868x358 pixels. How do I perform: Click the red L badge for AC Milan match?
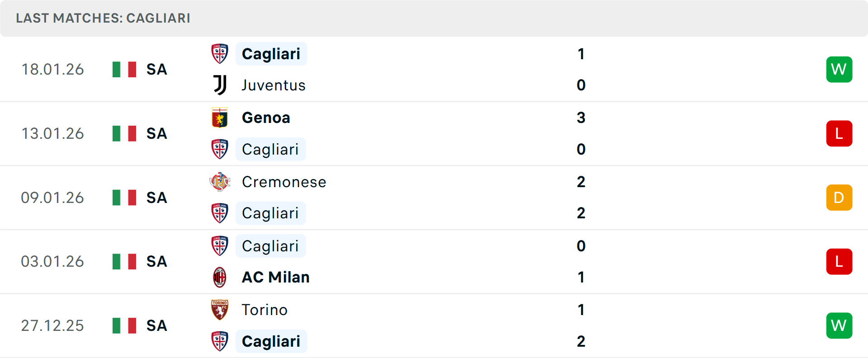(839, 261)
